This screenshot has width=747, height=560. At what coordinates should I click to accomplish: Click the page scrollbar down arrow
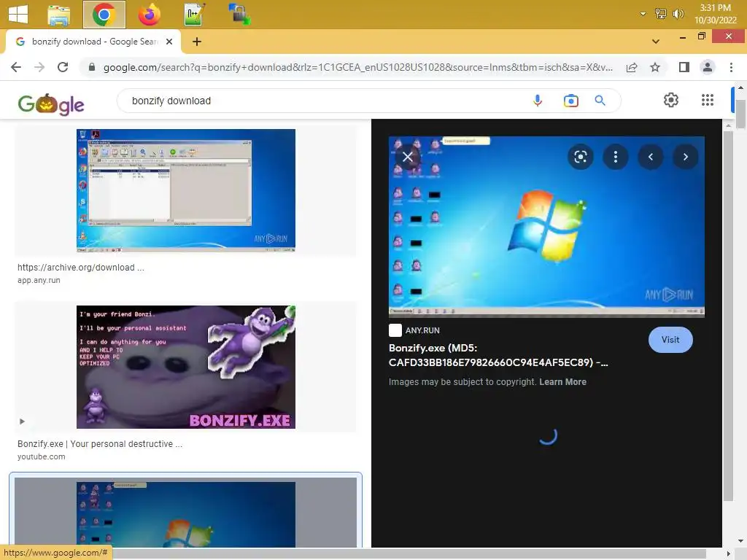coord(740,541)
